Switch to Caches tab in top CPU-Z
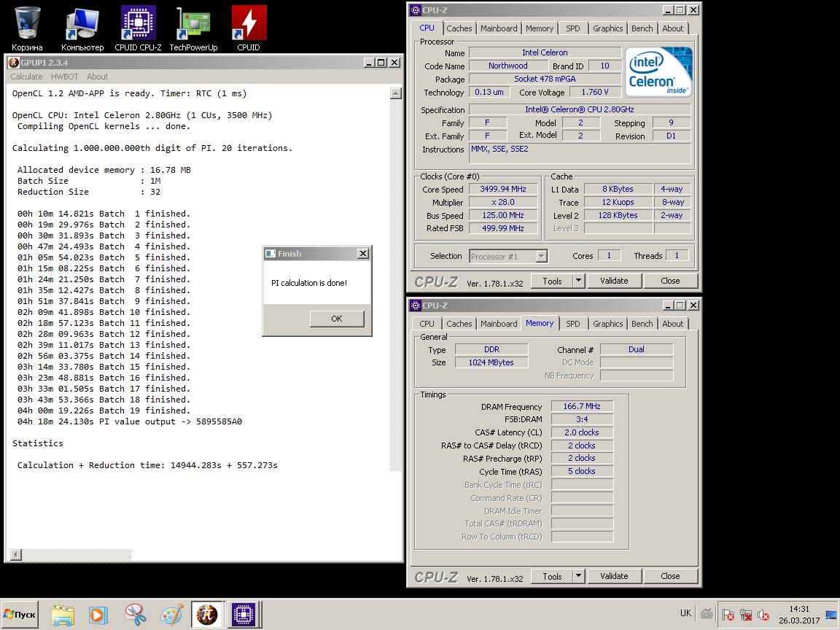The image size is (840, 630). tap(459, 28)
